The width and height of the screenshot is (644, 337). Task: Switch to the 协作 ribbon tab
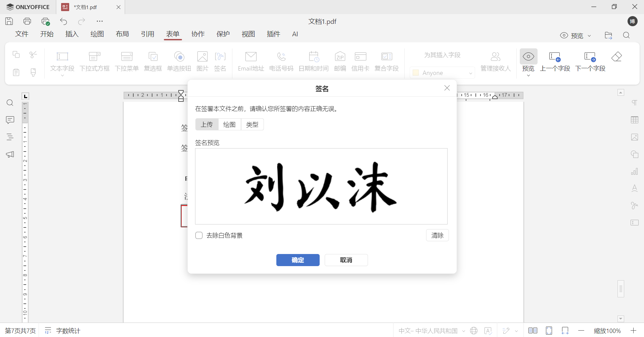(x=198, y=34)
